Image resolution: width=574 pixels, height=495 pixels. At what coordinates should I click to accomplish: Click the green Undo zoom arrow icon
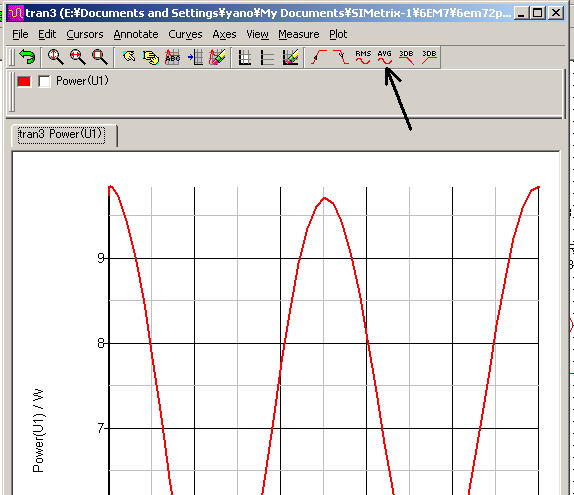point(27,57)
